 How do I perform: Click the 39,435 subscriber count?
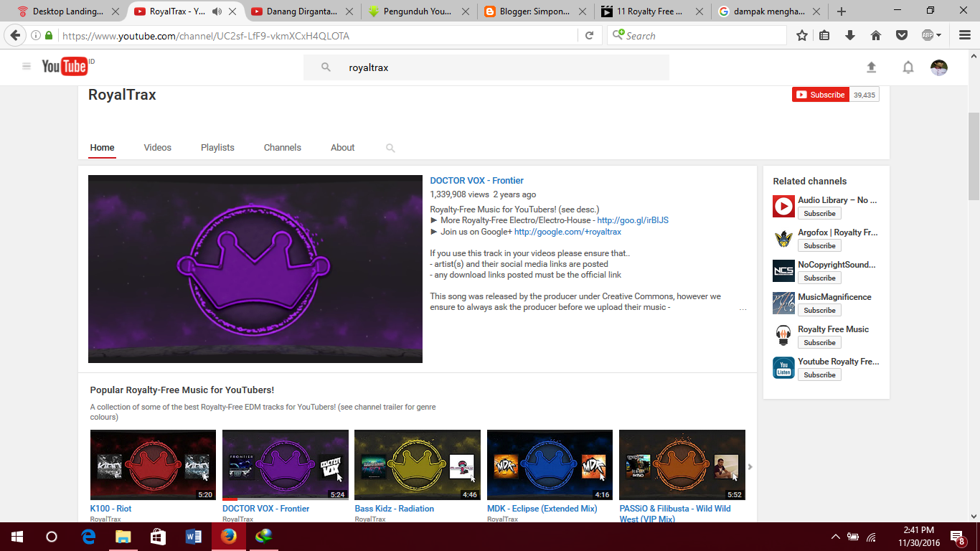pos(864,95)
